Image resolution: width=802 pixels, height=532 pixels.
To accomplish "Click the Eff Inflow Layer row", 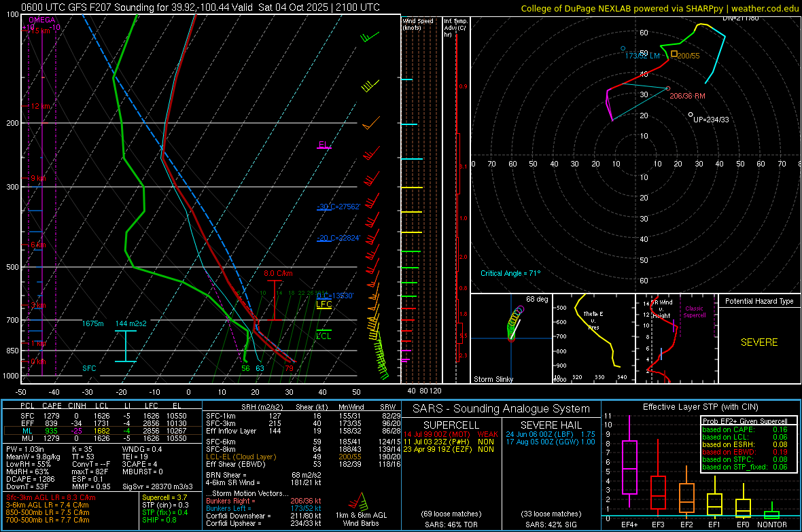I will pos(303,431).
